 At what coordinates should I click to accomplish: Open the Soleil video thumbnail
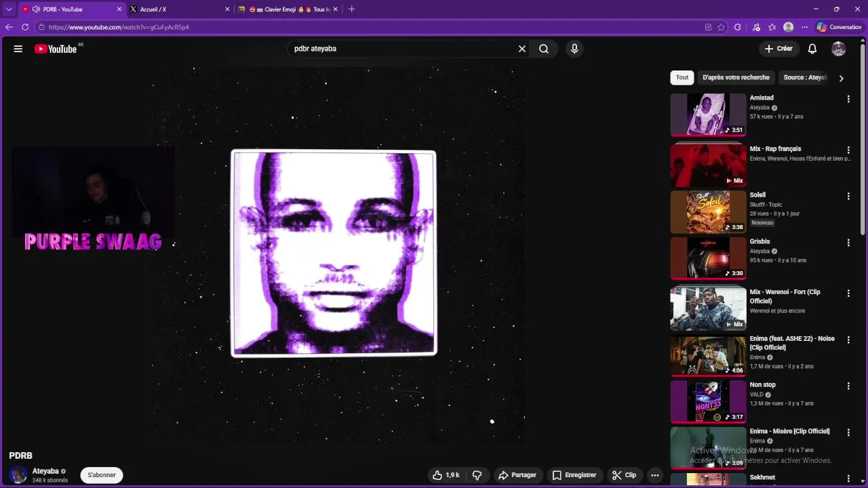(x=708, y=211)
